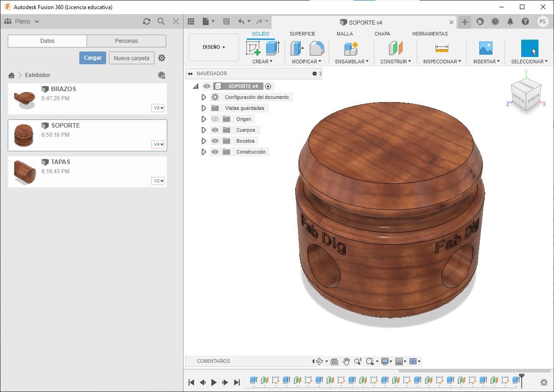Select the Datos tab

tap(47, 41)
